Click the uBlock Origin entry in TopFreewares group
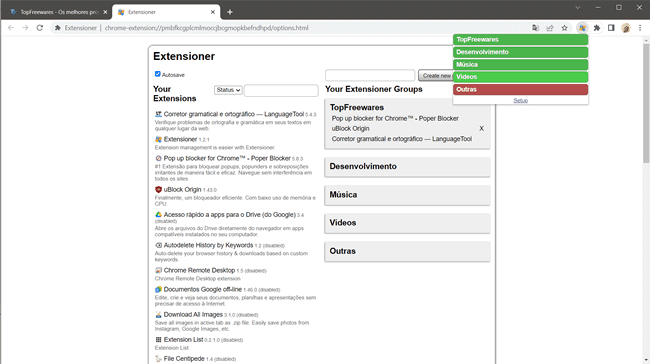This screenshot has width=650, height=364. click(x=350, y=129)
